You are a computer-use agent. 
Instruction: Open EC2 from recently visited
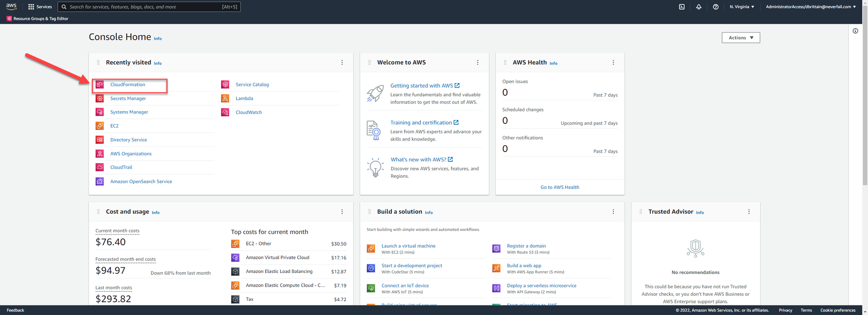pyautogui.click(x=114, y=126)
